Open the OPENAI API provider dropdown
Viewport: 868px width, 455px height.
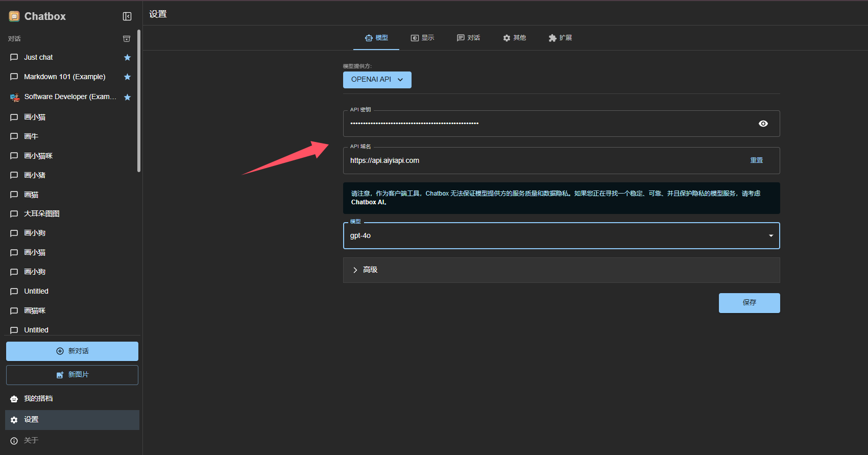[x=377, y=80]
